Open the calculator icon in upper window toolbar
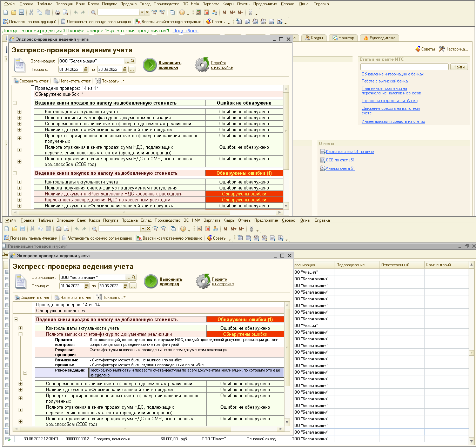The height and width of the screenshot is (448, 476). tap(198, 12)
